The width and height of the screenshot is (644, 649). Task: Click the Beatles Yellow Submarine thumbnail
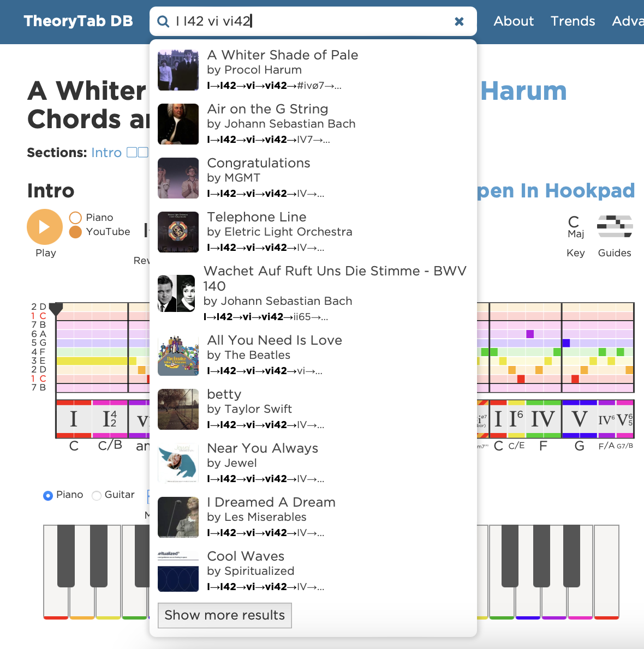178,355
